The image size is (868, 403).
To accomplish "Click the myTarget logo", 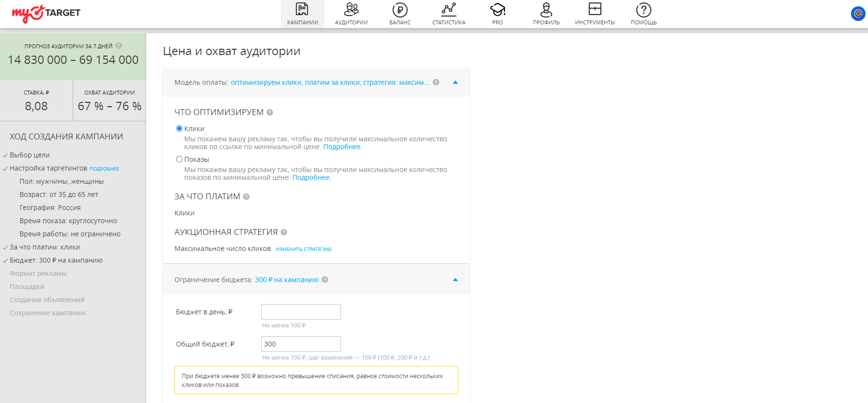I will 46,13.
